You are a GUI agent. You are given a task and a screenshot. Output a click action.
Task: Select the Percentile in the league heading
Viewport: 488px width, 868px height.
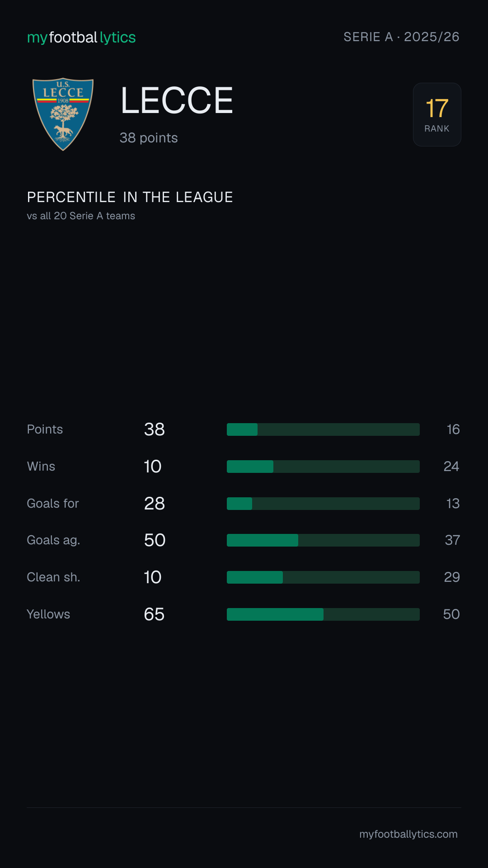130,197
